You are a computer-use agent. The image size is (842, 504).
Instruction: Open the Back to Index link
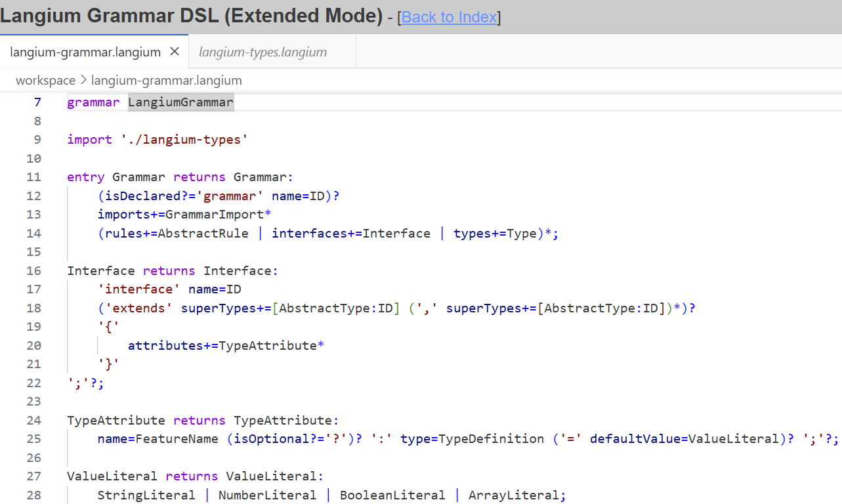[450, 17]
